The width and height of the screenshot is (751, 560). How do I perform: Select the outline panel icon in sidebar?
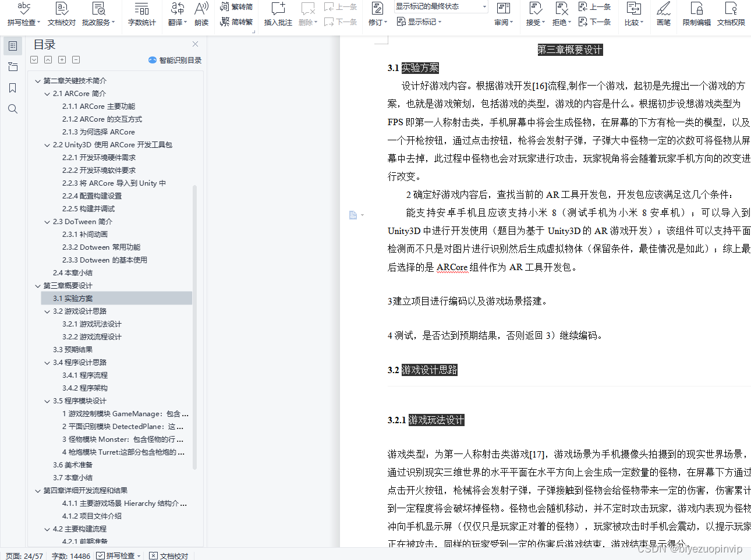pyautogui.click(x=13, y=46)
